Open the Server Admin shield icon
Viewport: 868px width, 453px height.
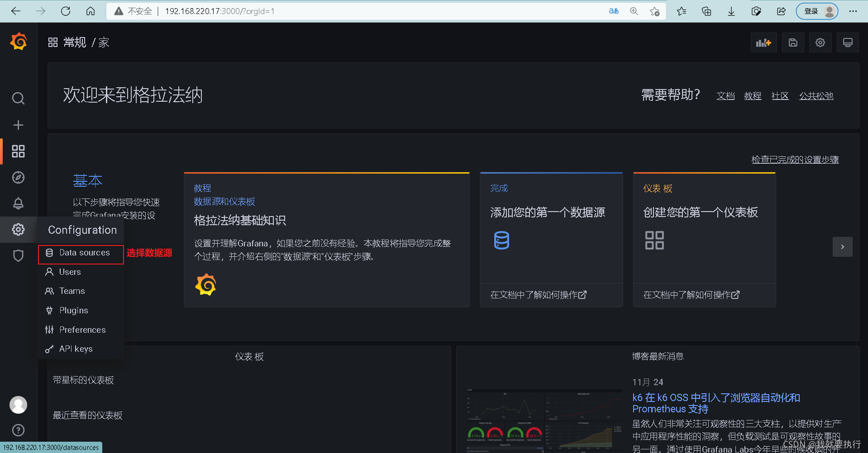(18, 255)
